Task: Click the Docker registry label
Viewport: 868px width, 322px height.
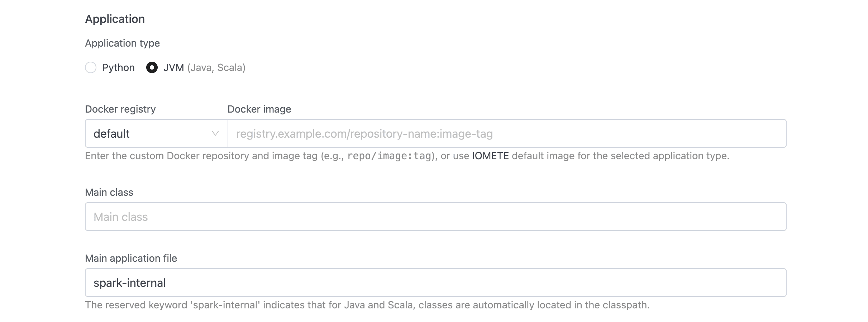Action: [x=120, y=109]
